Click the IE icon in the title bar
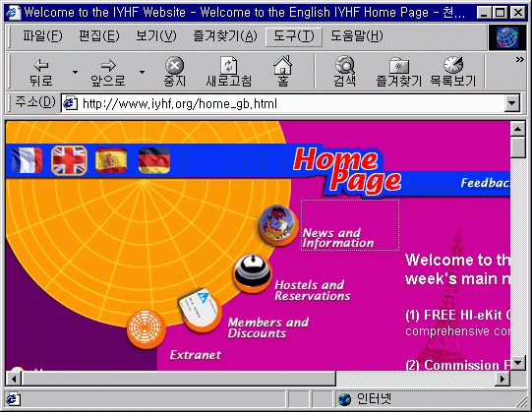 pos(14,13)
